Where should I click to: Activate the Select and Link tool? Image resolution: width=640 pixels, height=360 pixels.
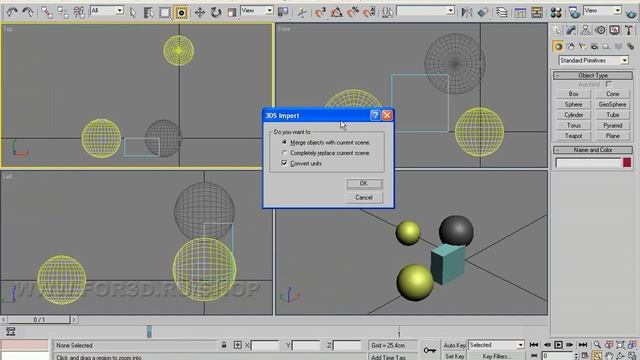tap(47, 12)
